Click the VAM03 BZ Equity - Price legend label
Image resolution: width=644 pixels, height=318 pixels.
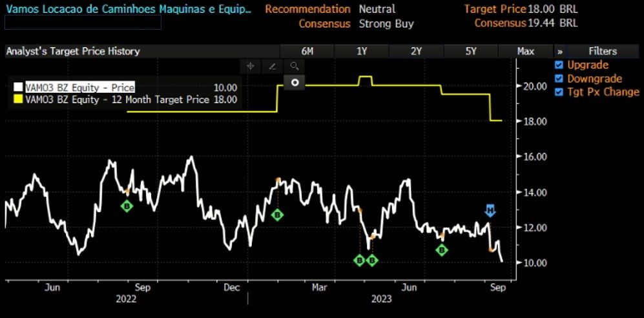(x=80, y=87)
